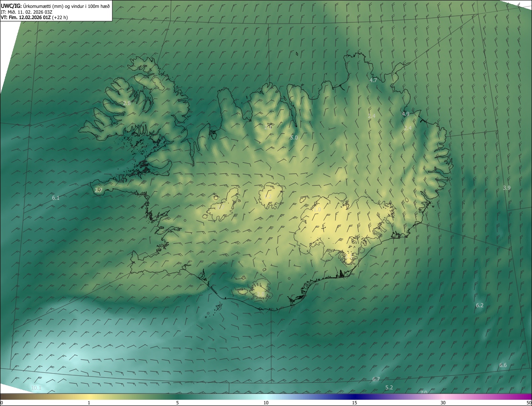Click the 5.2 value label near the bottom
Screen dimensions: 532x406
(x=389, y=387)
